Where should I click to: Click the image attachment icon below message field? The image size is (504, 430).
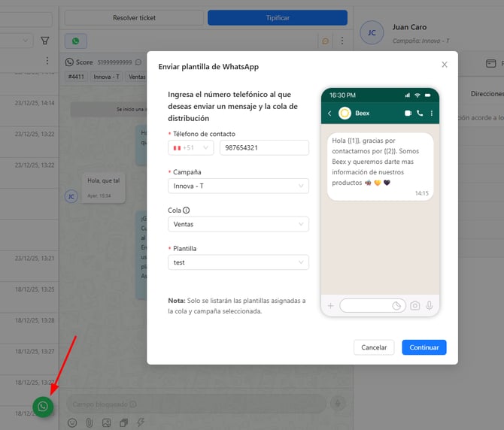[106, 422]
